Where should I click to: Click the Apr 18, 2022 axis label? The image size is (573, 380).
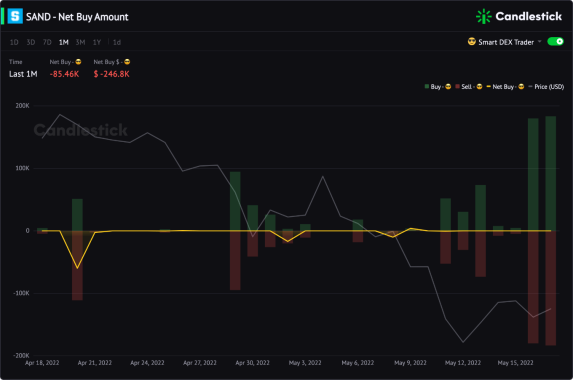(x=42, y=363)
